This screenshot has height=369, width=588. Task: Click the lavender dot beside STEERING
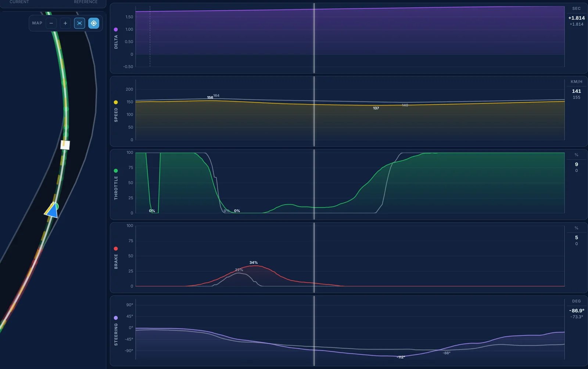(x=116, y=318)
